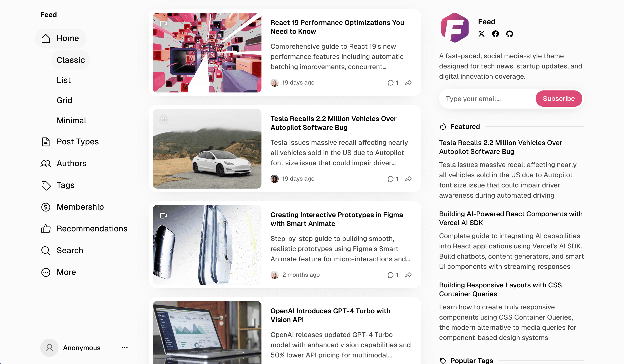Click the Feed hexagon logo
Screen dimensions: 624x364
pos(455,28)
